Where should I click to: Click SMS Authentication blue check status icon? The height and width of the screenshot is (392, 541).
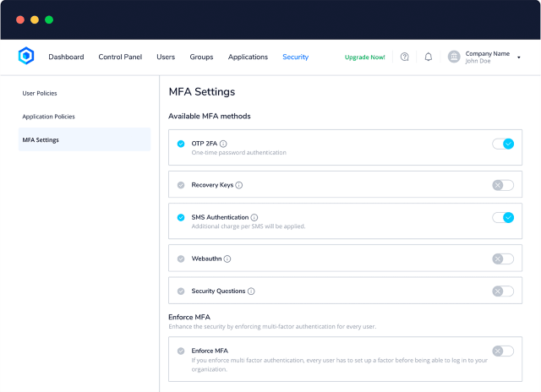[181, 218]
